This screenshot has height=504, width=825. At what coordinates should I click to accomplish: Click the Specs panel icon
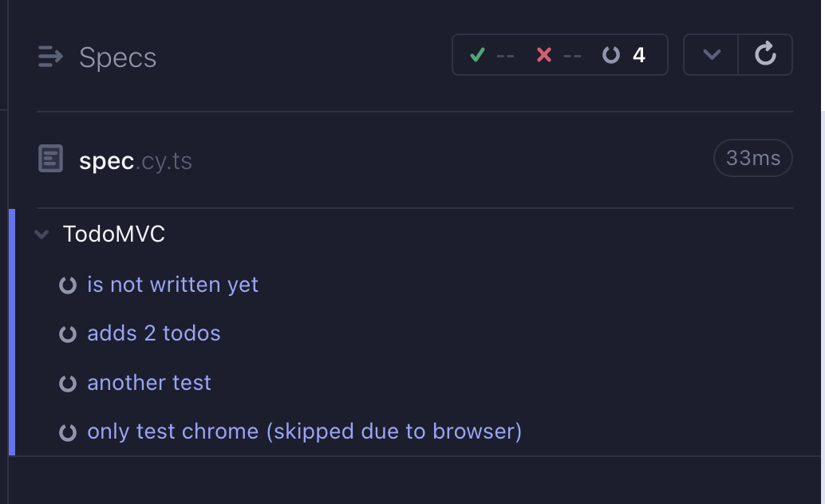tap(49, 57)
